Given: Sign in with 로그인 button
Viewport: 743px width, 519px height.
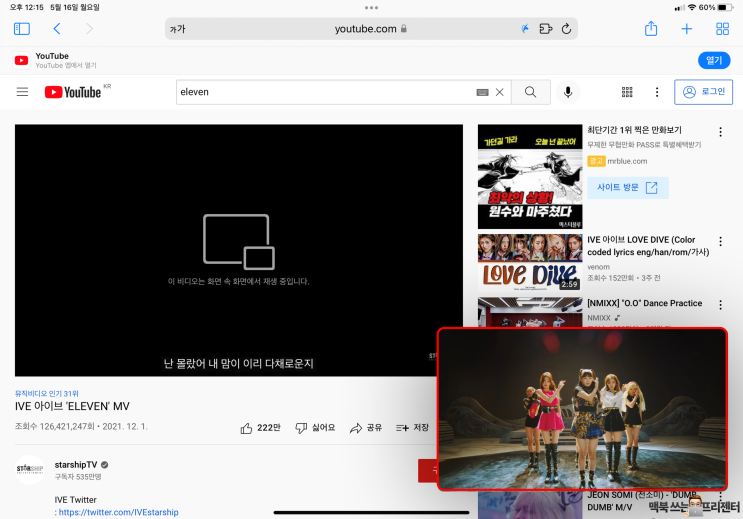Looking at the screenshot, I should click(704, 92).
